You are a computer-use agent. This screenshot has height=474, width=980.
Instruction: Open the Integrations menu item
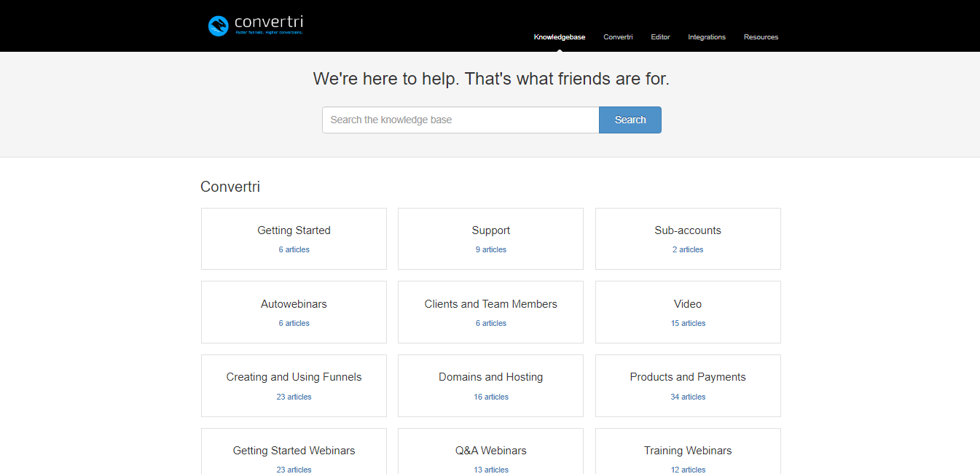706,37
